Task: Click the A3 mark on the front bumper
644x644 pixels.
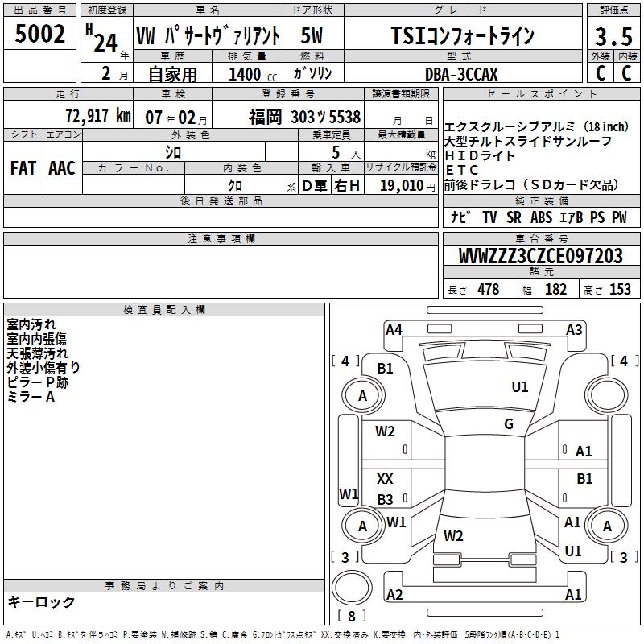Action: click(x=574, y=329)
